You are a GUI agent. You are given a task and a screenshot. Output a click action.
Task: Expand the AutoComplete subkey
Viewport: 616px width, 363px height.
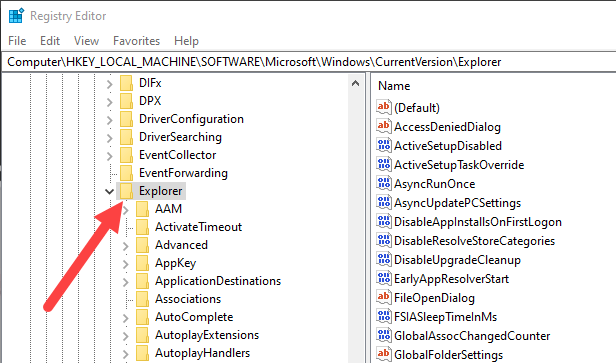[x=126, y=319]
